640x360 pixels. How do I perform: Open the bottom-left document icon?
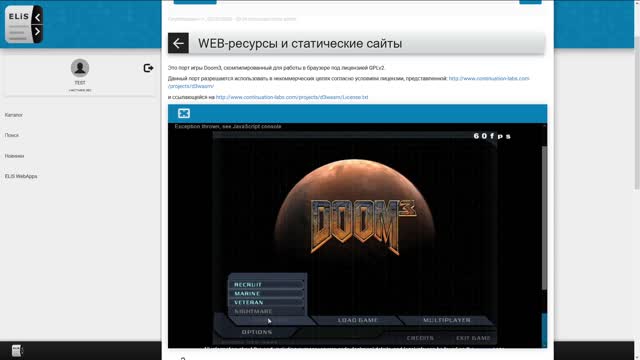coord(17,351)
